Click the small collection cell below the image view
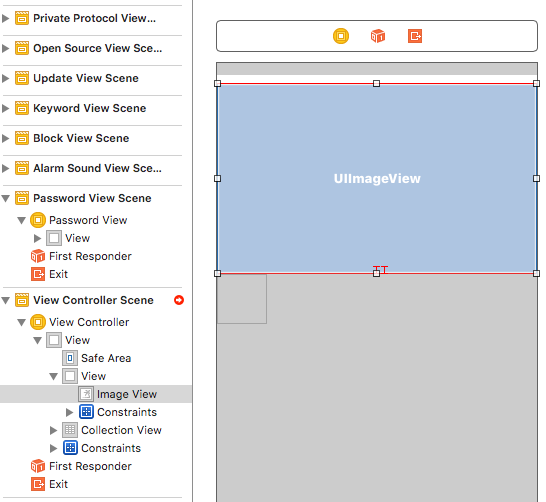This screenshot has width=546, height=502. coord(242,299)
